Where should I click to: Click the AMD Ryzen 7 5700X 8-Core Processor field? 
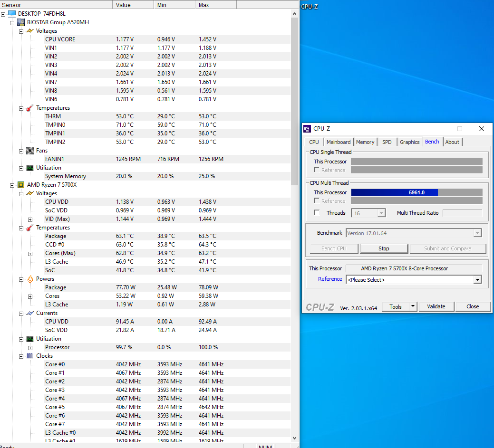(x=414, y=268)
